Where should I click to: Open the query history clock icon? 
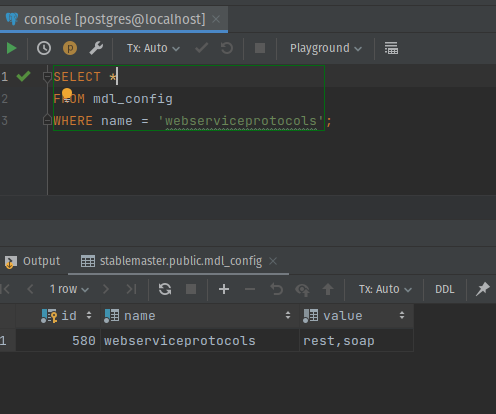pyautogui.click(x=44, y=48)
